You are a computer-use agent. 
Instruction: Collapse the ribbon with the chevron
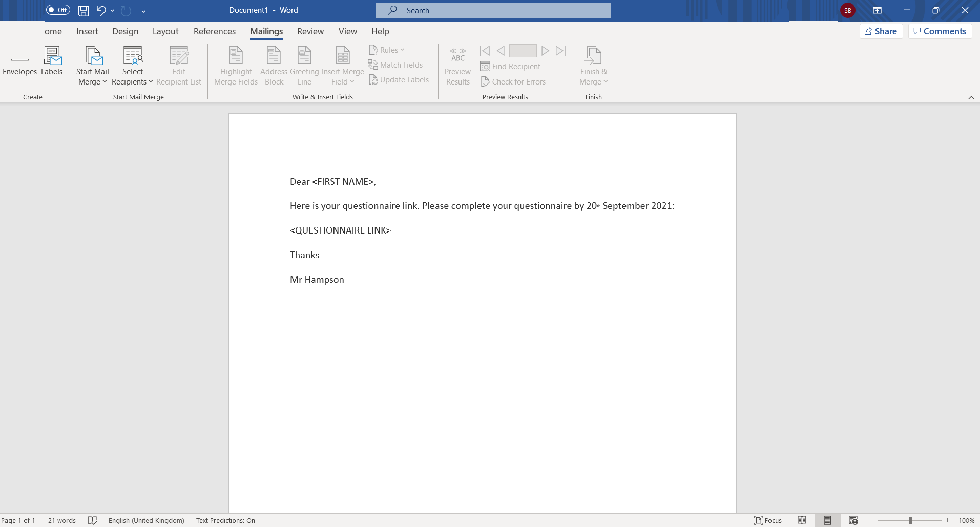click(x=971, y=98)
